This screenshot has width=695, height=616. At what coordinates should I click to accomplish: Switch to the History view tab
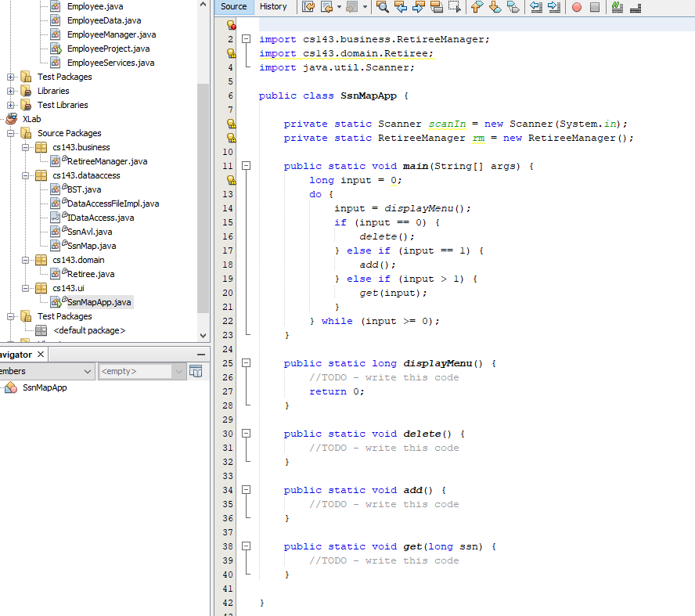273,6
